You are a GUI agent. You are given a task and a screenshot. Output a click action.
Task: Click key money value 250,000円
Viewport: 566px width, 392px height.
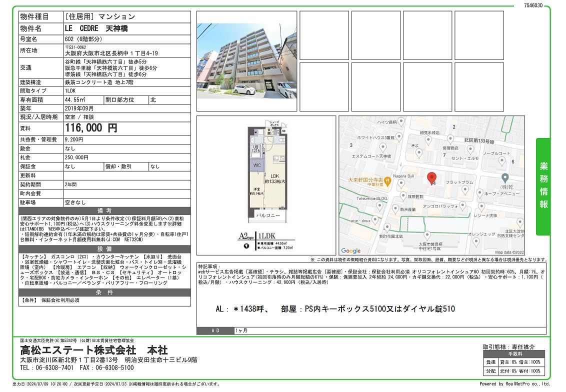[76, 157]
